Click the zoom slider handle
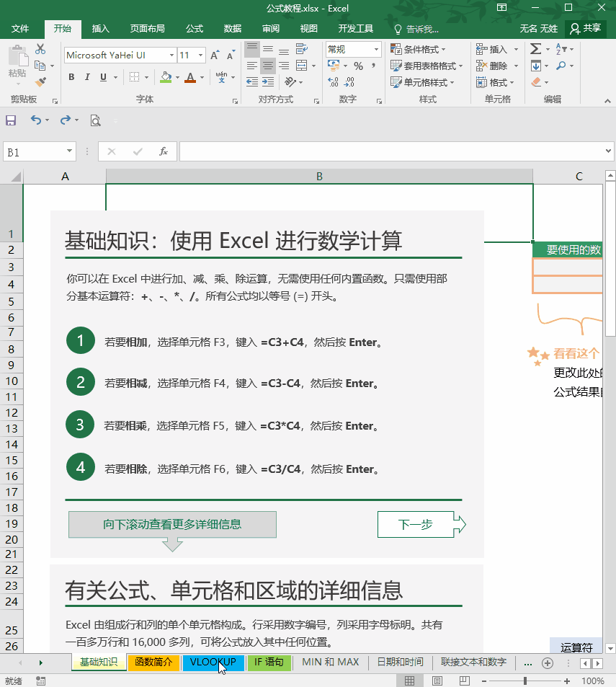The image size is (616, 687). tap(525, 681)
